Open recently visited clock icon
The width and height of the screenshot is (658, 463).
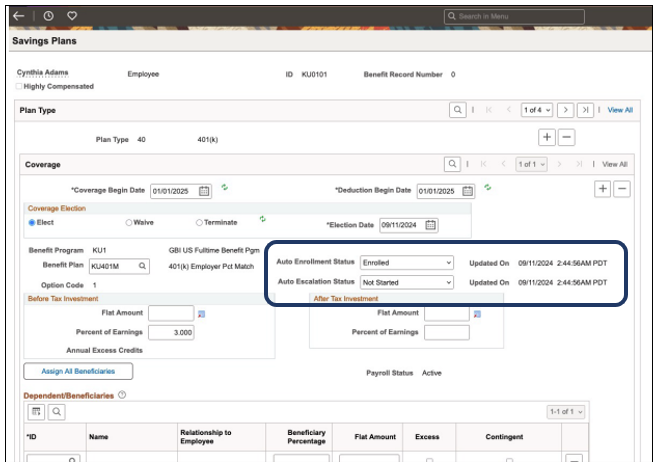pos(49,16)
